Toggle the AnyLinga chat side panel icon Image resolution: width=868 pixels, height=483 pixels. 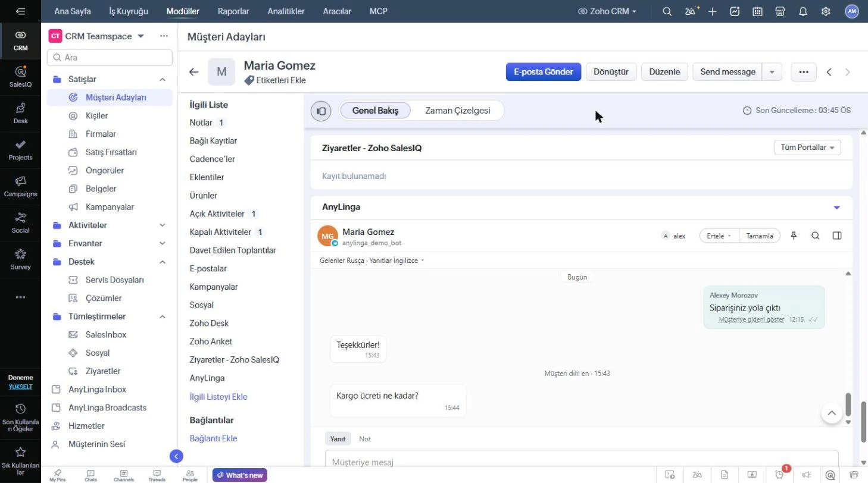[837, 236]
